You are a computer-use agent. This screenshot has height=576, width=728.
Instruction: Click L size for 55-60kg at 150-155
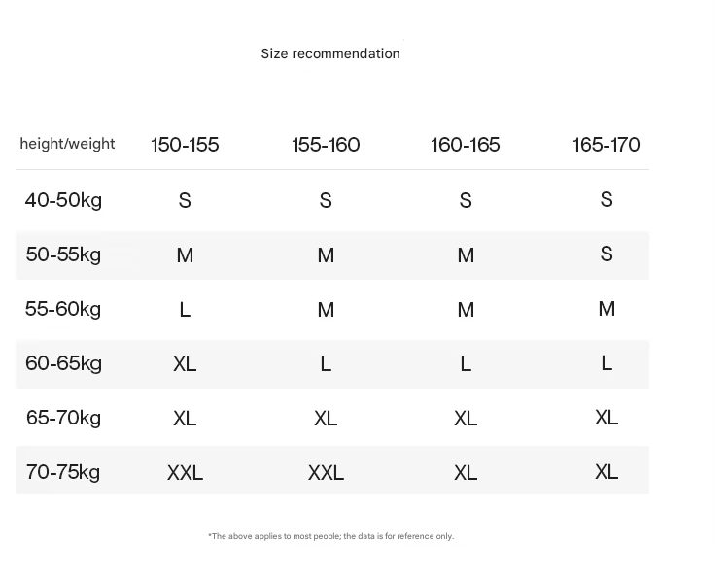point(185,310)
